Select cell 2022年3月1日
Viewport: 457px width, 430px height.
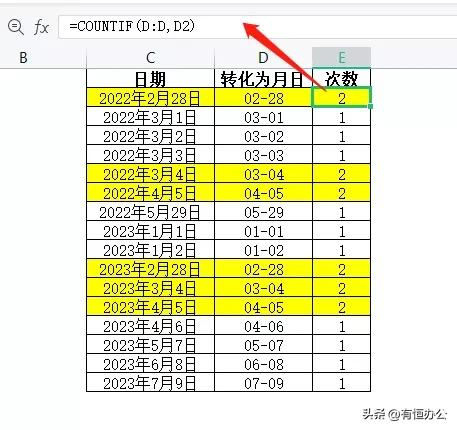150,116
